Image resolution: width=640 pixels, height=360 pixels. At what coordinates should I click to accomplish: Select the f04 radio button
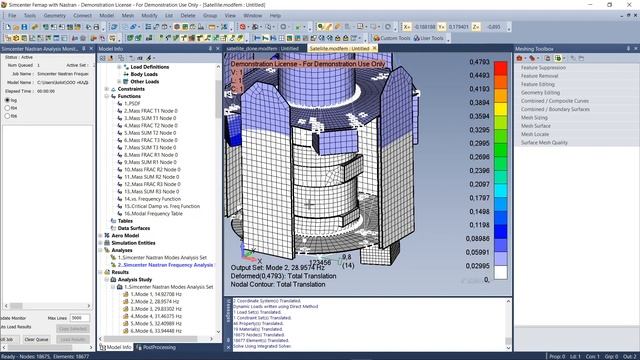tap(7, 108)
